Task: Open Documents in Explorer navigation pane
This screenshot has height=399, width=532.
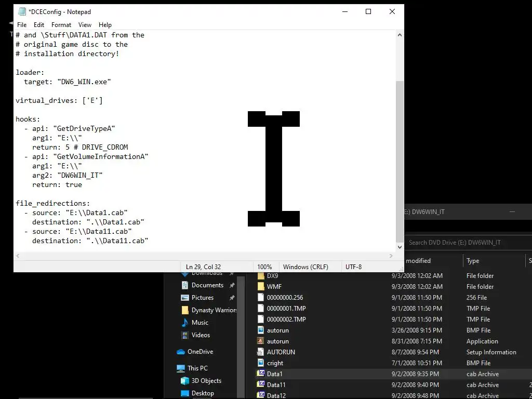Action: 207,285
